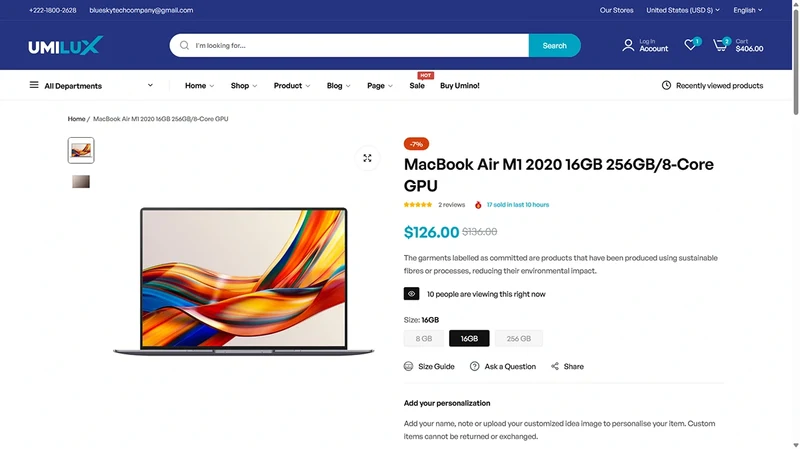
Task: Click the Share icon
Action: [555, 366]
